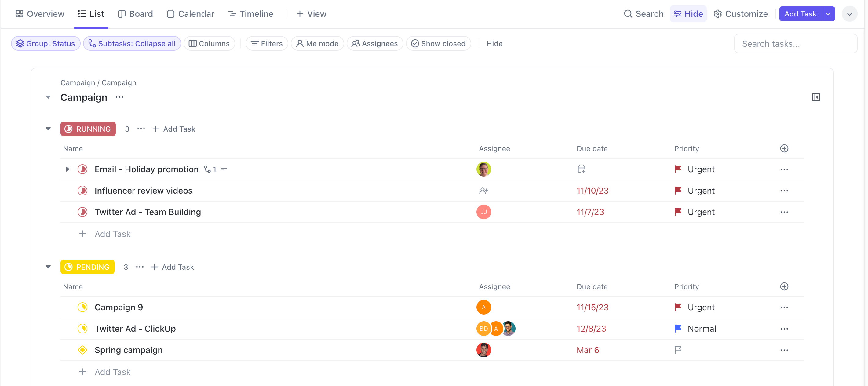The width and height of the screenshot is (868, 386).
Task: Click the empty priority flag for Spring campaign
Action: click(x=678, y=350)
